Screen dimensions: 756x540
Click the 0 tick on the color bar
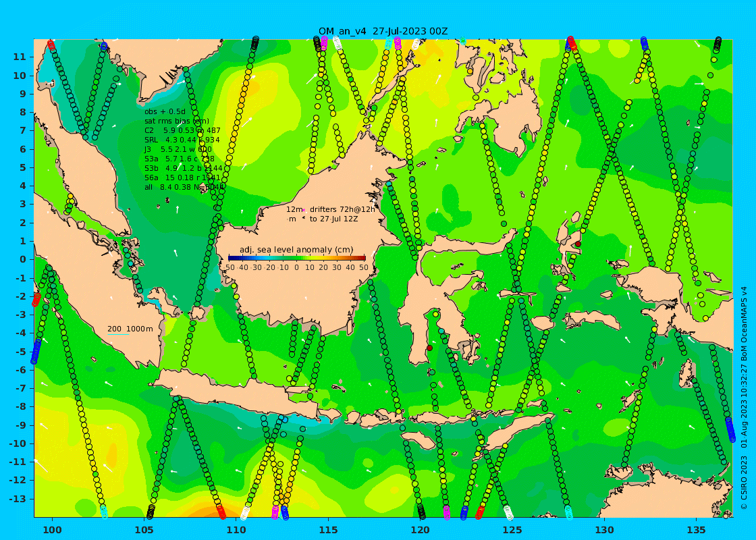click(296, 267)
